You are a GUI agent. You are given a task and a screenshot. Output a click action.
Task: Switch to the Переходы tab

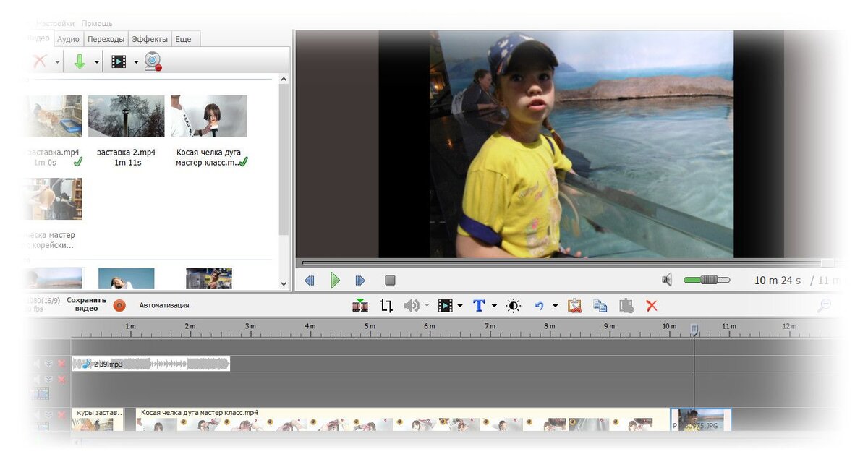tap(106, 39)
